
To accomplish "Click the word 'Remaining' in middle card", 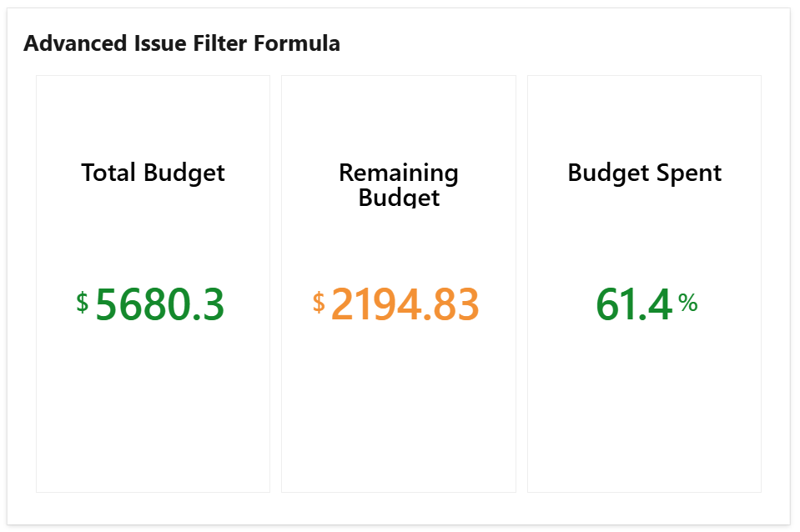I will click(x=399, y=173).
